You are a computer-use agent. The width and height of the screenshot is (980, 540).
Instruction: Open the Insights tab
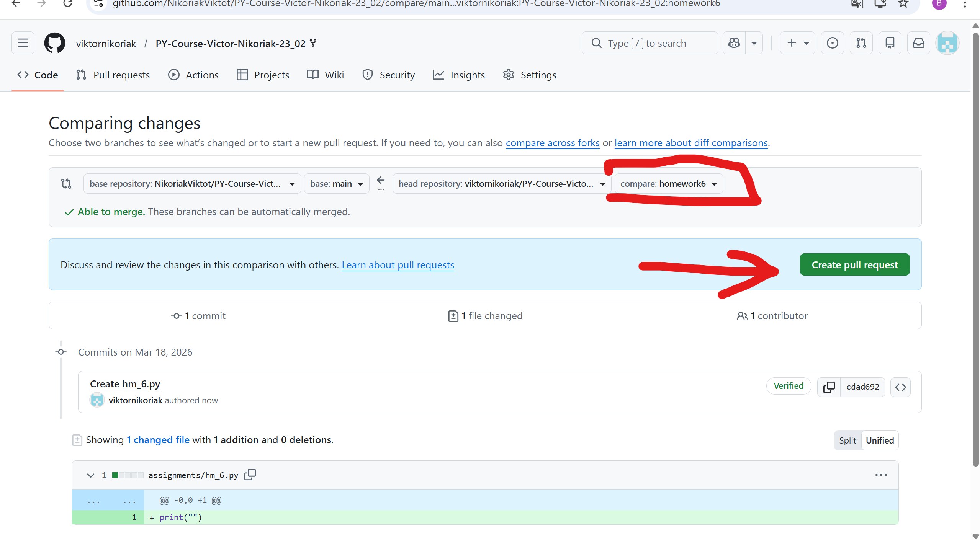459,75
